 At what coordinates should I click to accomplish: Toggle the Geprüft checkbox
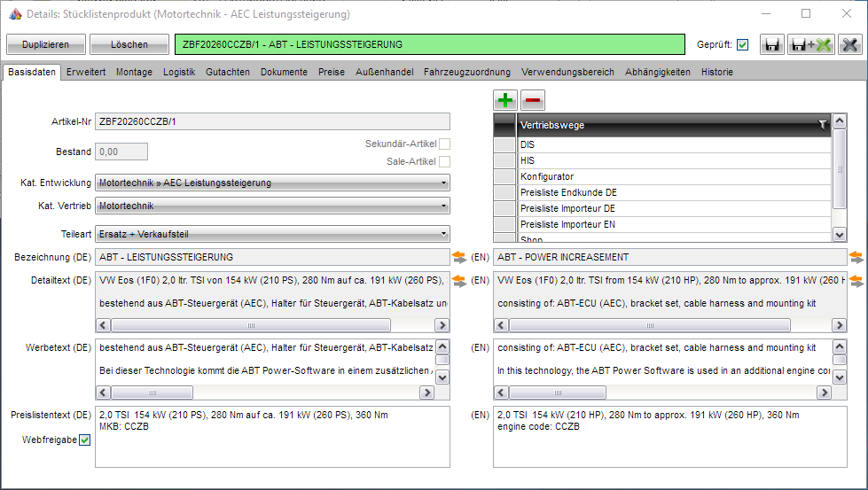pos(742,45)
